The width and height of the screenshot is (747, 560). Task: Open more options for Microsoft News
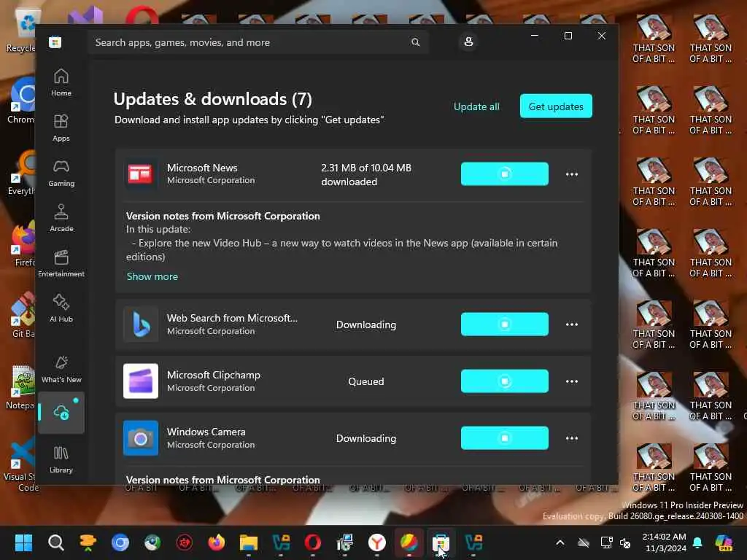coord(572,174)
